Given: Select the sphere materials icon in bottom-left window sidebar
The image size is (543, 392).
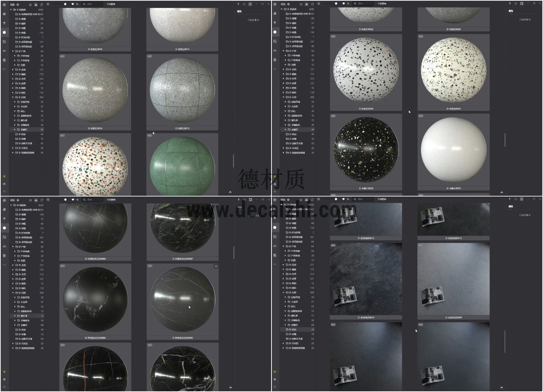Looking at the screenshot, I should pos(5,228).
